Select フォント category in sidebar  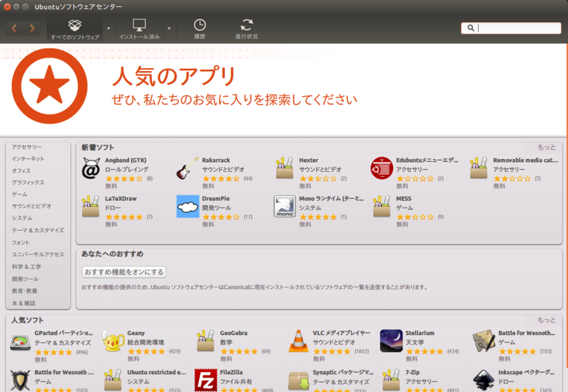pyautogui.click(x=21, y=242)
